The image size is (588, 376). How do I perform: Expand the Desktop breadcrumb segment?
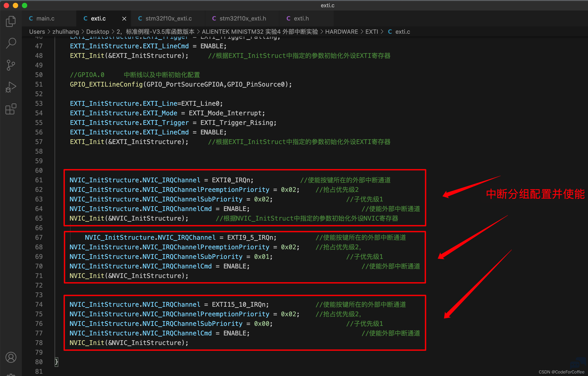coord(97,31)
